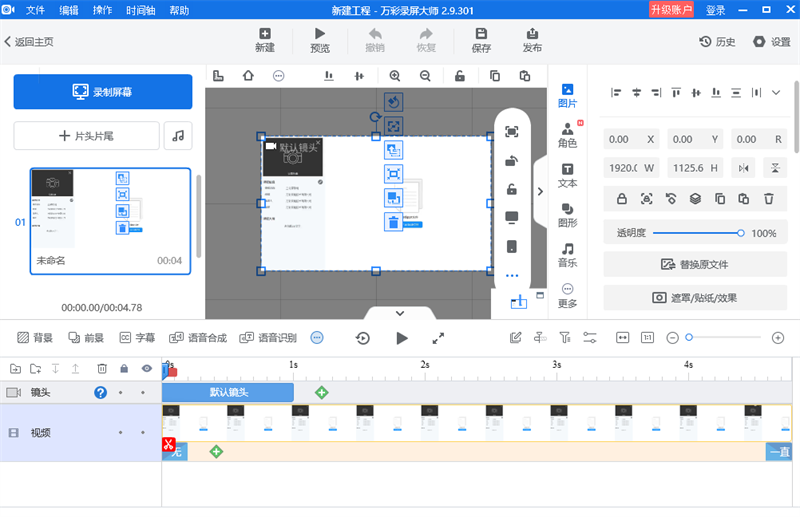Open the 文件 menu
Screen dimensions: 800x517
[35, 10]
